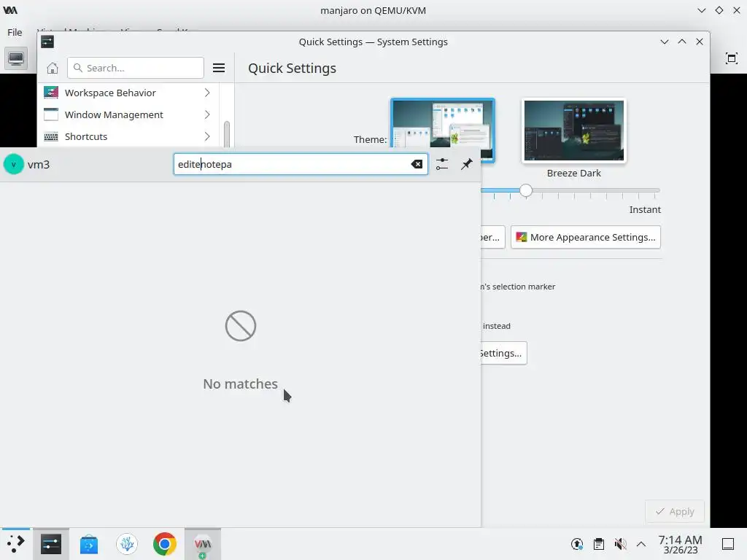Viewport: 747px width, 560px height.
Task: Open Workspace Behavior settings category
Action: click(128, 93)
